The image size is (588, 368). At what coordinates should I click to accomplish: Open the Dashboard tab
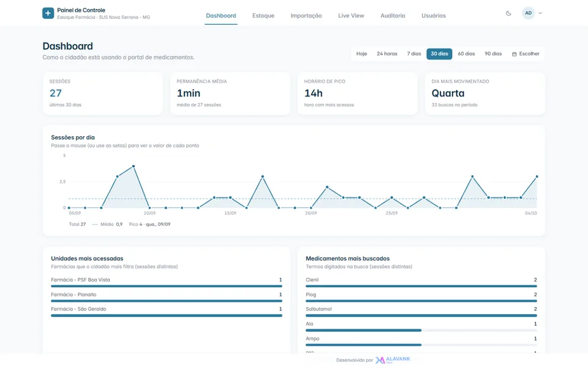[x=221, y=16]
